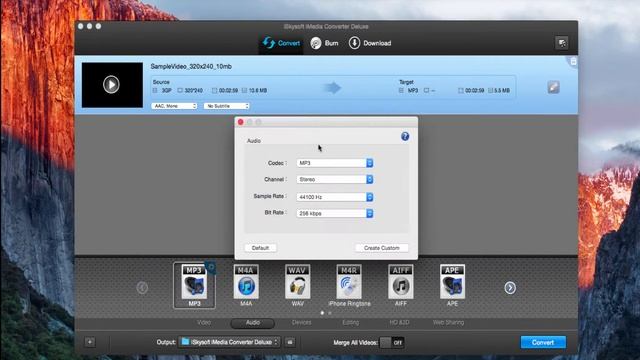Expand the Bit Rate 256 kbps dropdown
640x360 pixels.
[x=335, y=213]
